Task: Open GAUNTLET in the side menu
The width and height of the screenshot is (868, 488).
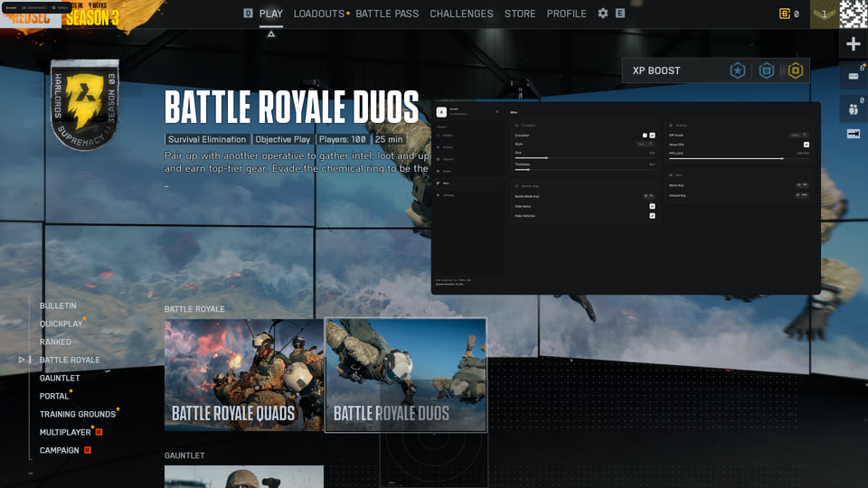Action: [x=60, y=378]
